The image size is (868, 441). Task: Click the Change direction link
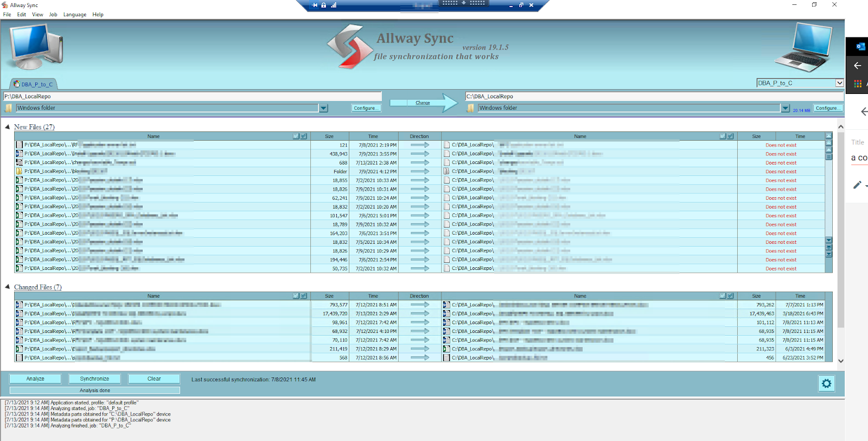click(423, 103)
